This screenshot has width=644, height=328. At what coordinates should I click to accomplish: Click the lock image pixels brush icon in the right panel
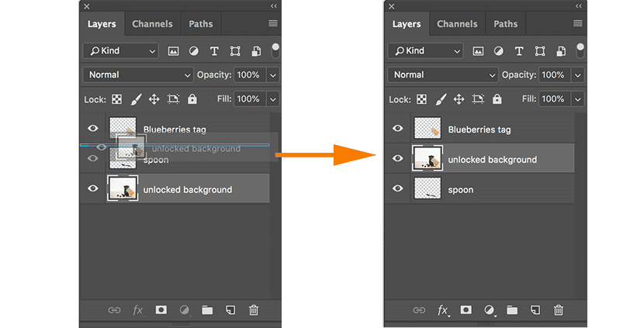(440, 99)
